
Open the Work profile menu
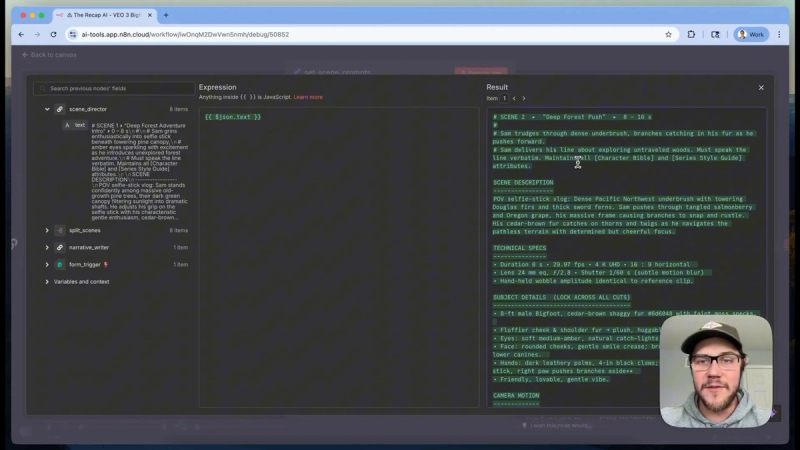tap(751, 34)
